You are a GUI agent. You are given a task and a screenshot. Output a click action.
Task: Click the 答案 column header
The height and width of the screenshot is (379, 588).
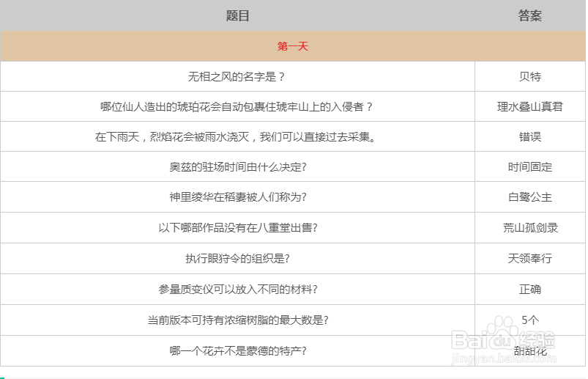pos(530,15)
